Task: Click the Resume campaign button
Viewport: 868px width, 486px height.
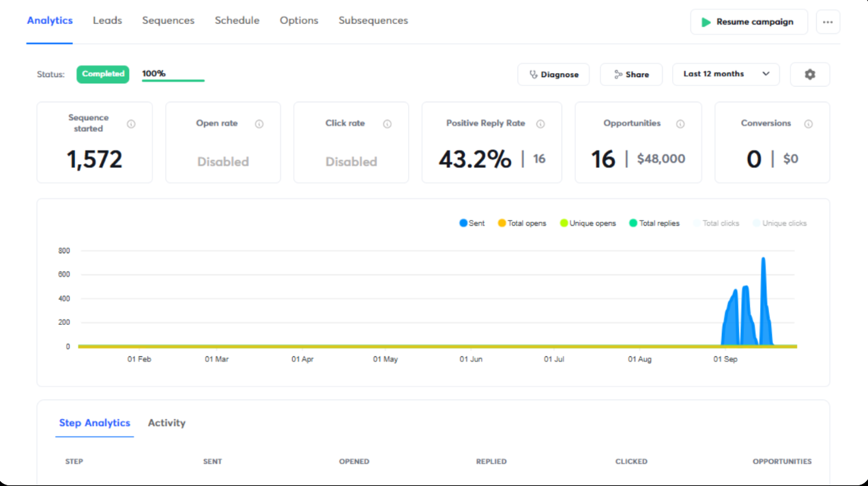Action: click(749, 22)
